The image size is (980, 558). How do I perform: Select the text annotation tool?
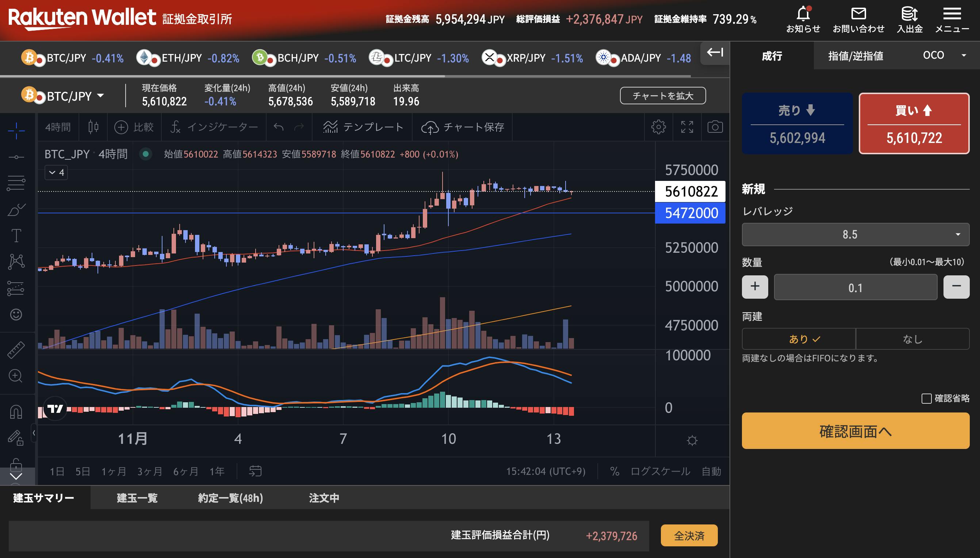tap(16, 236)
